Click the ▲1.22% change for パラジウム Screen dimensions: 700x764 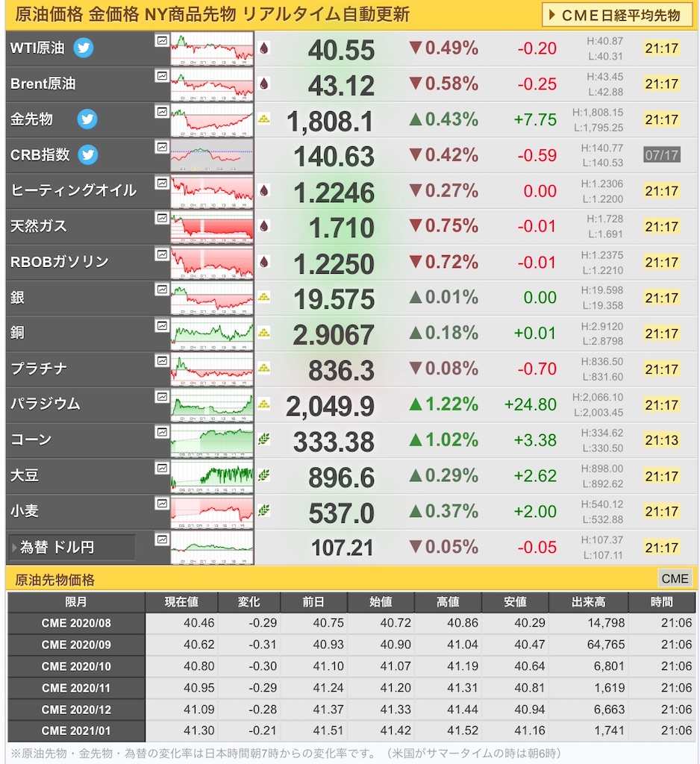[443, 404]
